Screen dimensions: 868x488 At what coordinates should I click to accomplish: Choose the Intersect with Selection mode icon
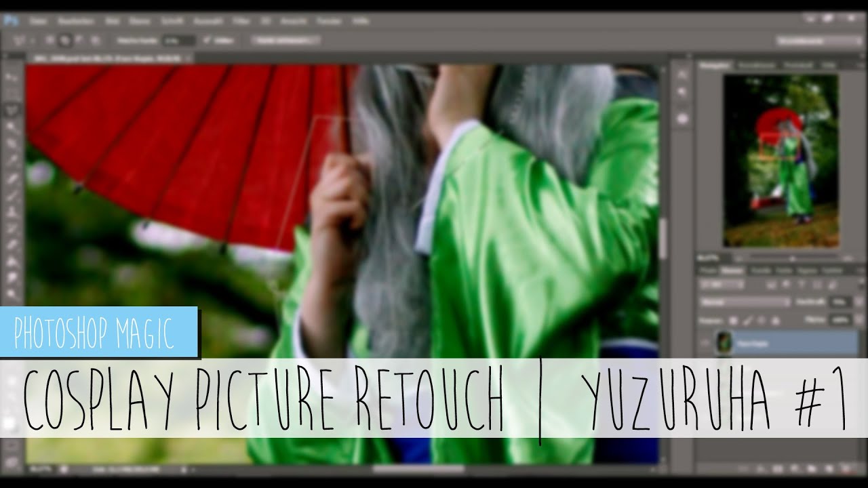point(95,41)
